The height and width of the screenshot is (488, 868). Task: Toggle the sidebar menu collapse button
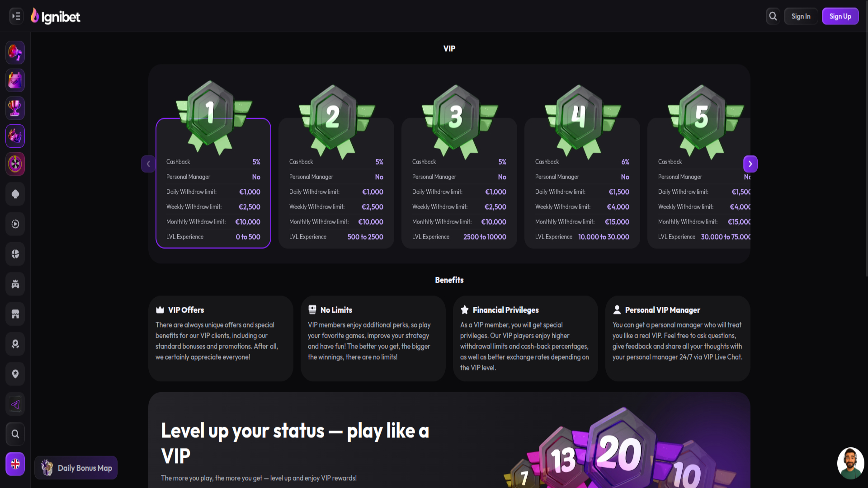tap(16, 16)
